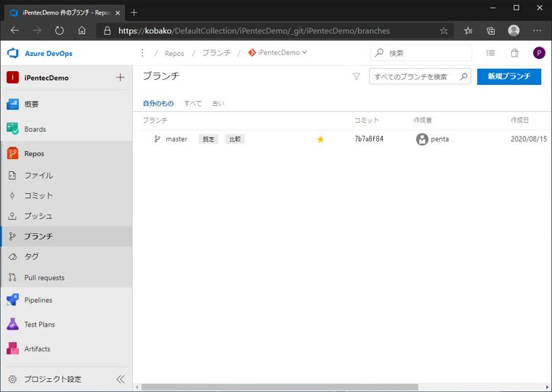Click the コミット column header
The height and width of the screenshot is (392, 552).
point(367,121)
